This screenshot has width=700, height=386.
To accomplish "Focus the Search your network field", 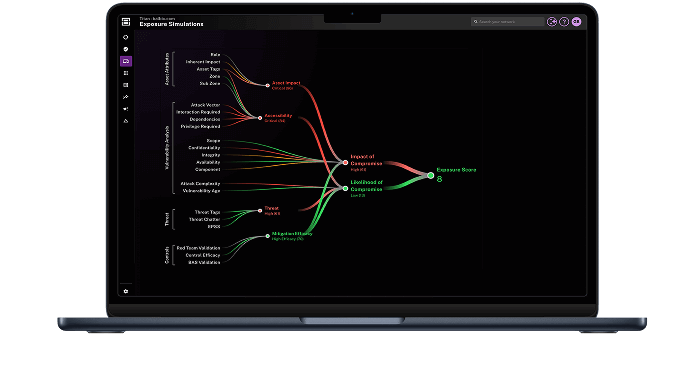I will [x=508, y=21].
